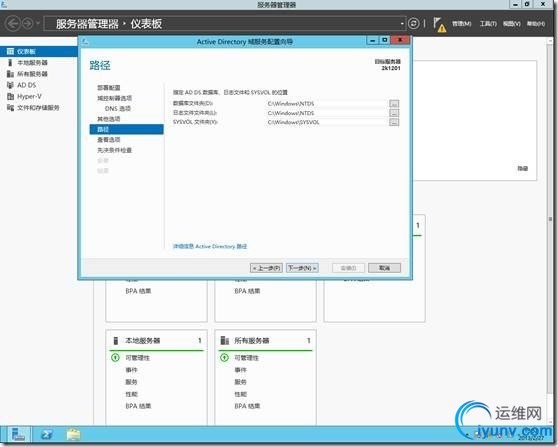This screenshot has height=447, width=558.
Task: Go to the 域控制器选项 wizard step
Action: (x=115, y=98)
